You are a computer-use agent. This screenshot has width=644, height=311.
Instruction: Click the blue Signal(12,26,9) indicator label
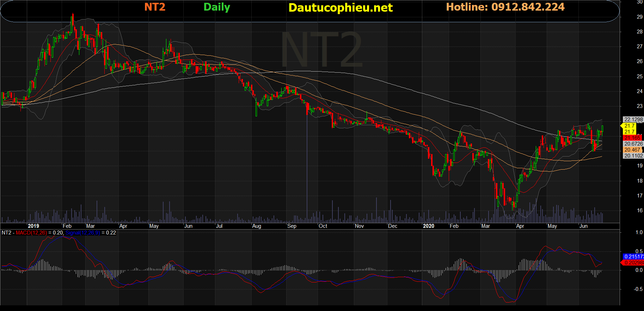(x=83, y=233)
